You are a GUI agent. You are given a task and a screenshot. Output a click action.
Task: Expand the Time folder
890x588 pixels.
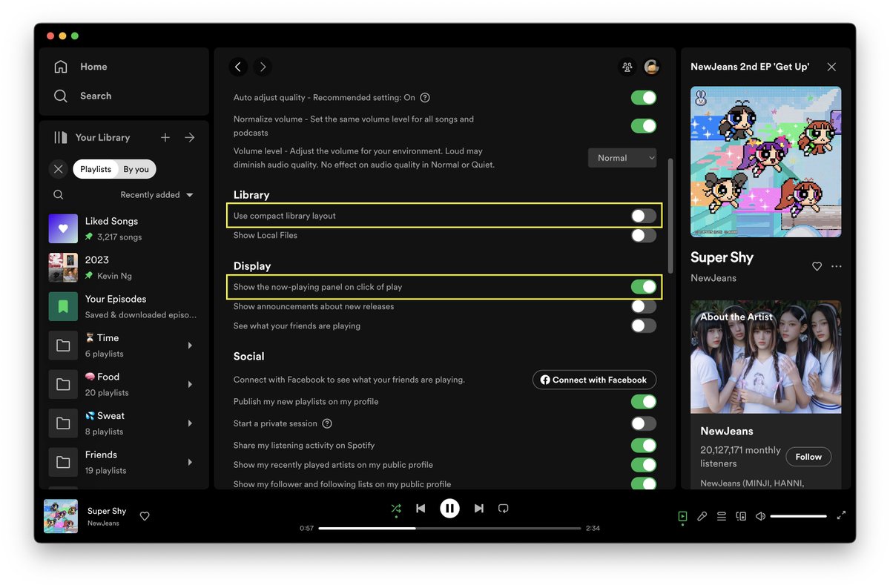pos(190,346)
